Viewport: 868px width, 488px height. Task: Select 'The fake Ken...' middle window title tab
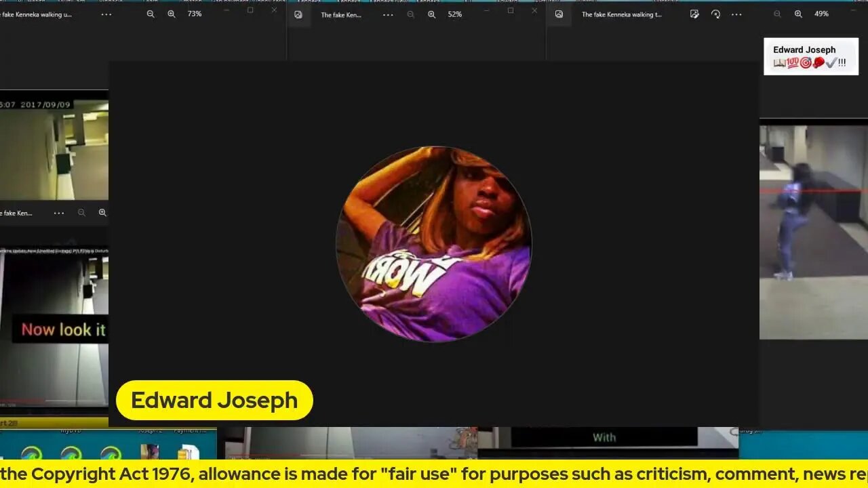tap(341, 14)
